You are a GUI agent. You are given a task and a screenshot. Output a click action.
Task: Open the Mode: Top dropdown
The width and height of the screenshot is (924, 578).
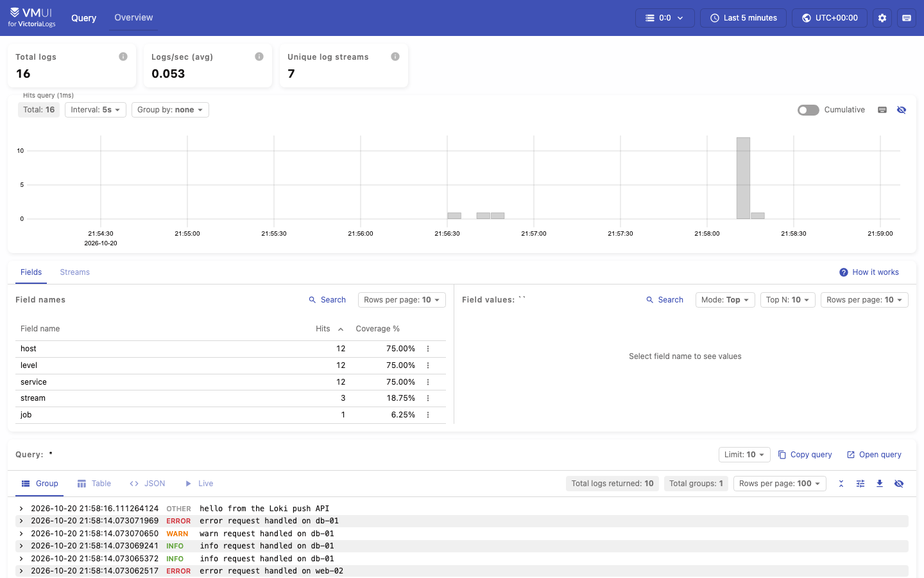(x=725, y=300)
